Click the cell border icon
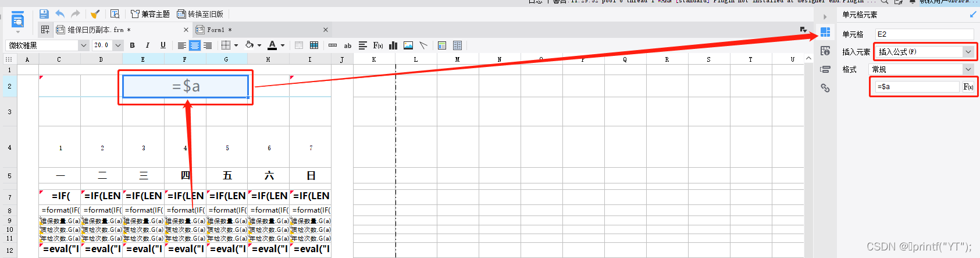Image resolution: width=980 pixels, height=258 pixels. tap(226, 45)
